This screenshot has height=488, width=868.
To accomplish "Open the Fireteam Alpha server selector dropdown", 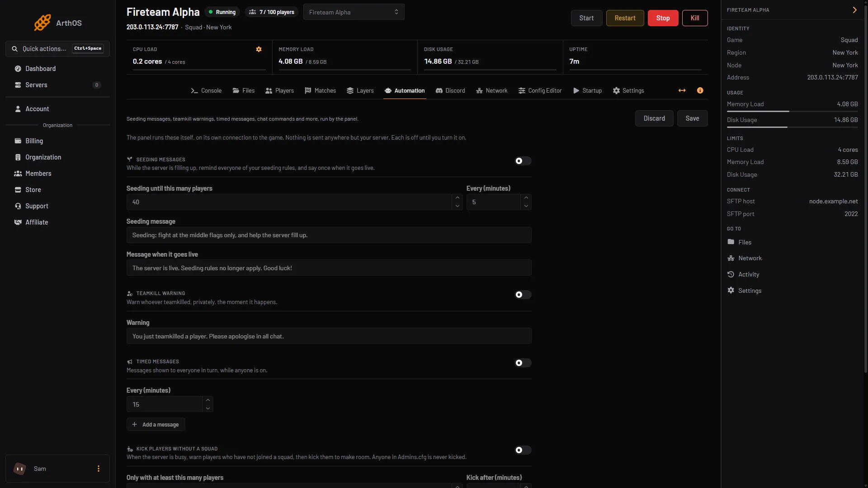I will tap(354, 12).
